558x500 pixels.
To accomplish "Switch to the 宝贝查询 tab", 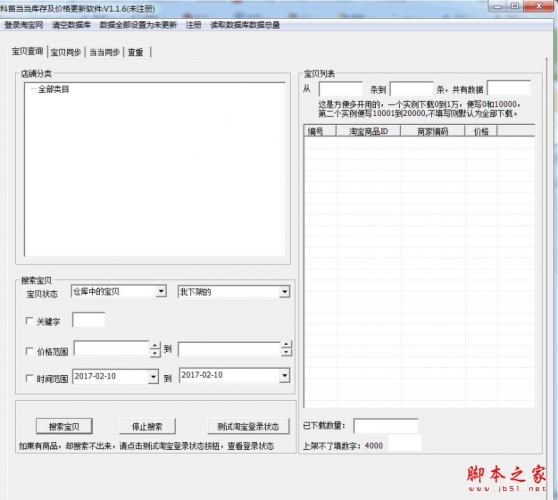I will click(x=27, y=51).
